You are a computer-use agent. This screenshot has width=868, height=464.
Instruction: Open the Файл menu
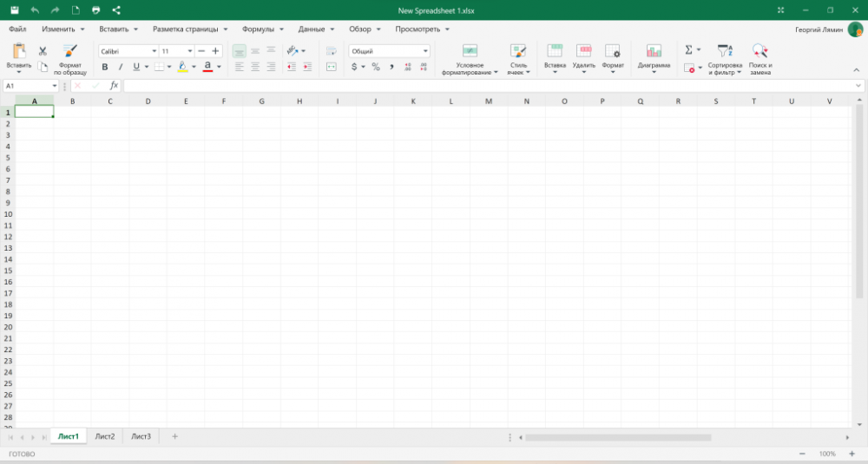pyautogui.click(x=17, y=29)
